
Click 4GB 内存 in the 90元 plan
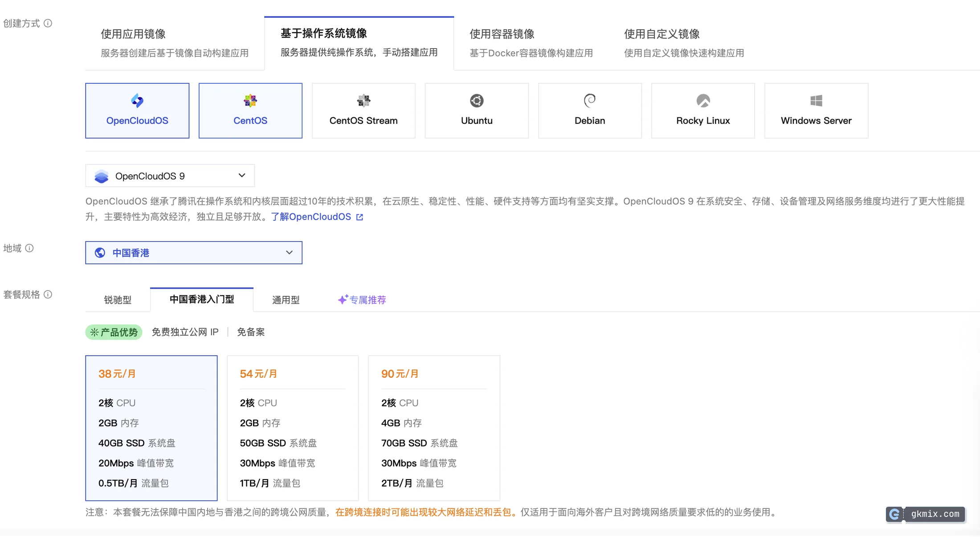(x=401, y=423)
